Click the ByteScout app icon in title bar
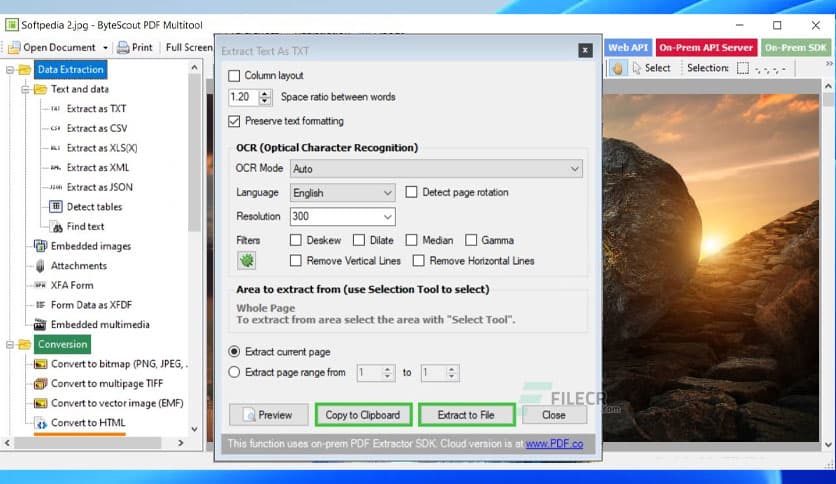836x484 pixels. click(11, 25)
